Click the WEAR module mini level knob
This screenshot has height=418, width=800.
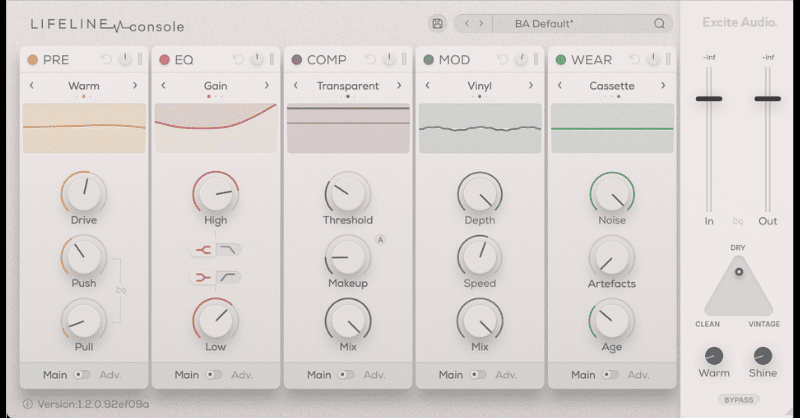tap(653, 59)
